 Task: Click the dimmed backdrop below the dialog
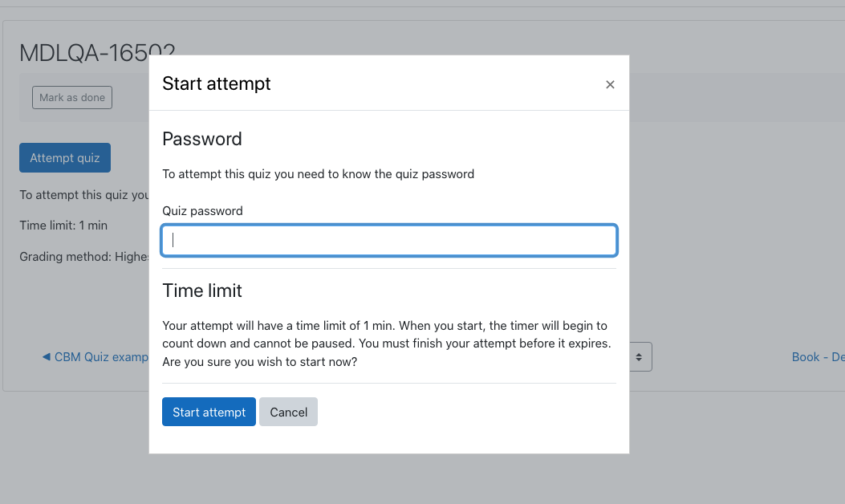point(389,480)
